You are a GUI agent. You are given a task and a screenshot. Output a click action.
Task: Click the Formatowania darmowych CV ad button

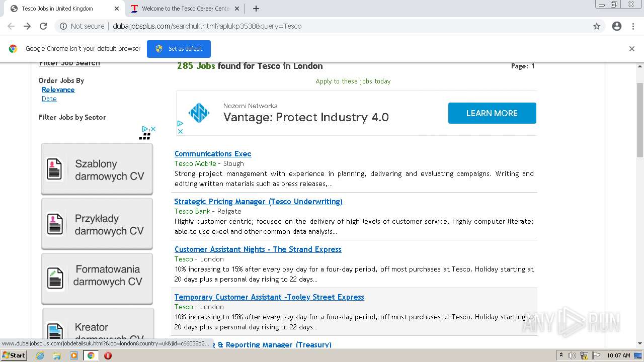pyautogui.click(x=97, y=279)
